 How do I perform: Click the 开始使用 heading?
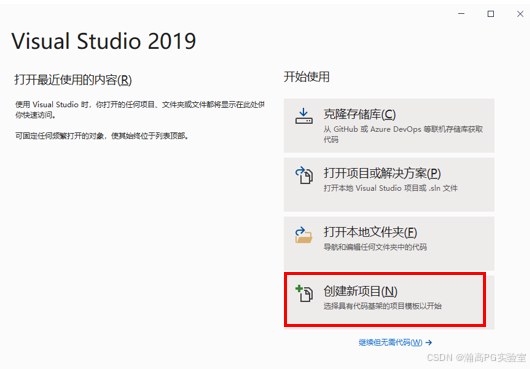point(307,77)
